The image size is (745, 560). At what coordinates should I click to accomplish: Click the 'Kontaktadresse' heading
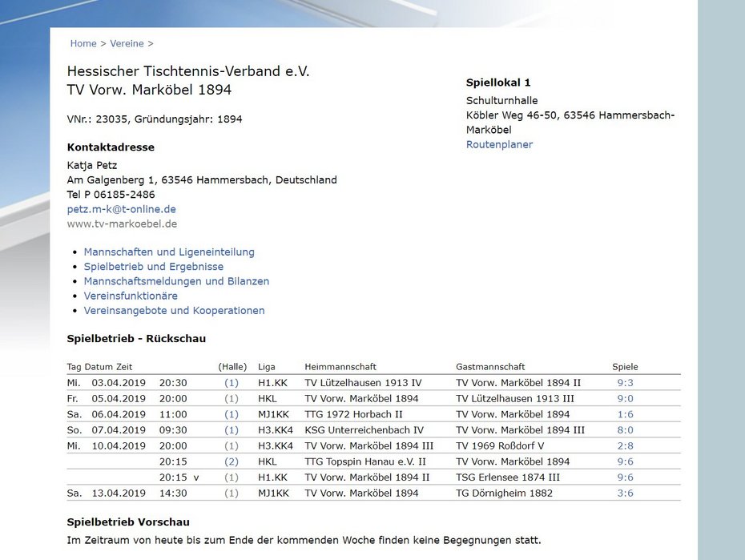(111, 147)
